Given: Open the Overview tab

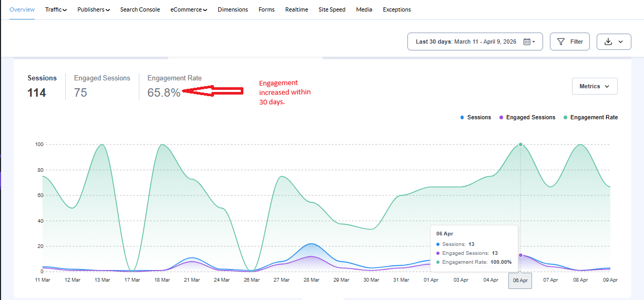Looking at the screenshot, I should coord(22,9).
